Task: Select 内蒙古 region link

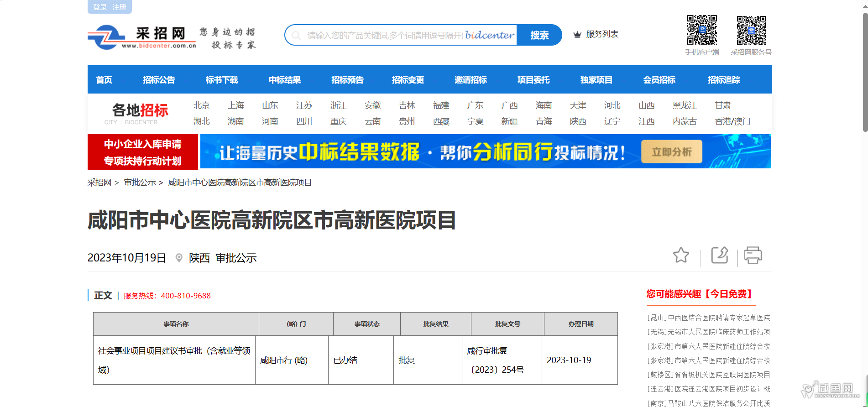Action: click(685, 121)
